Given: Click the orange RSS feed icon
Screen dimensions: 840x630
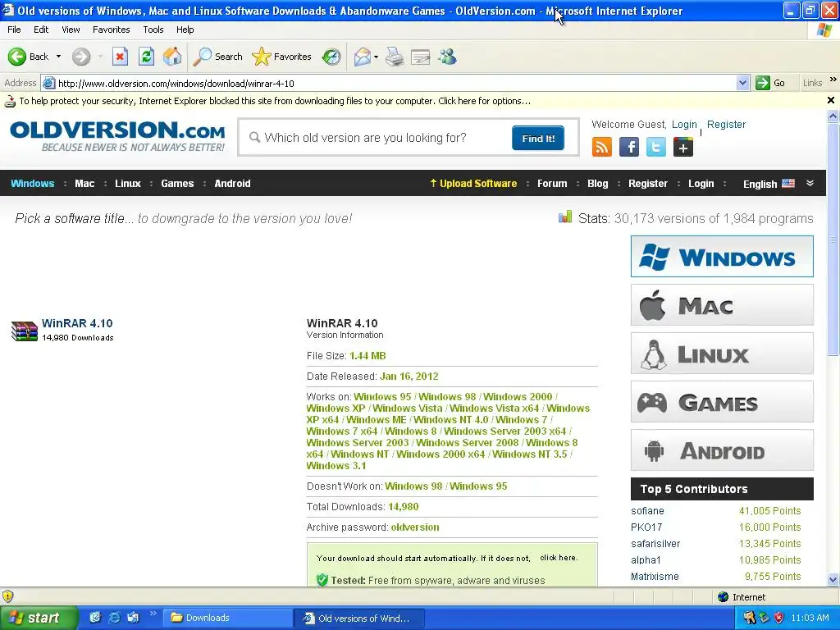Looking at the screenshot, I should tap(601, 147).
